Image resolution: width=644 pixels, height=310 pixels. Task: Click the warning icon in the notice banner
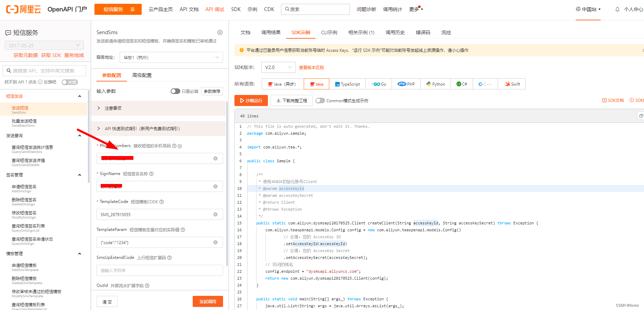click(242, 50)
